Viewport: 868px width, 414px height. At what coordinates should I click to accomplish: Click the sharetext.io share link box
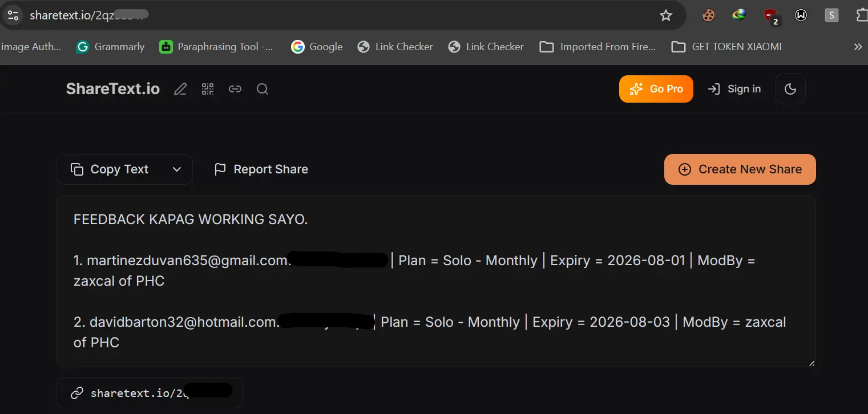tap(150, 393)
